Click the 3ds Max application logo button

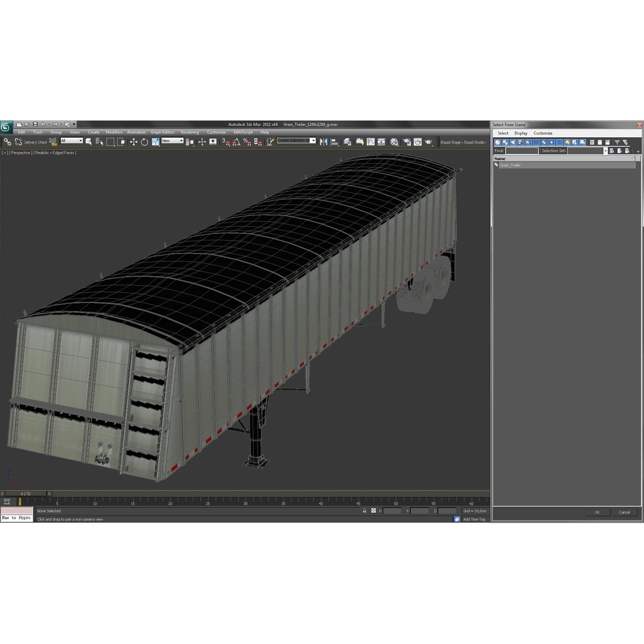6,127
